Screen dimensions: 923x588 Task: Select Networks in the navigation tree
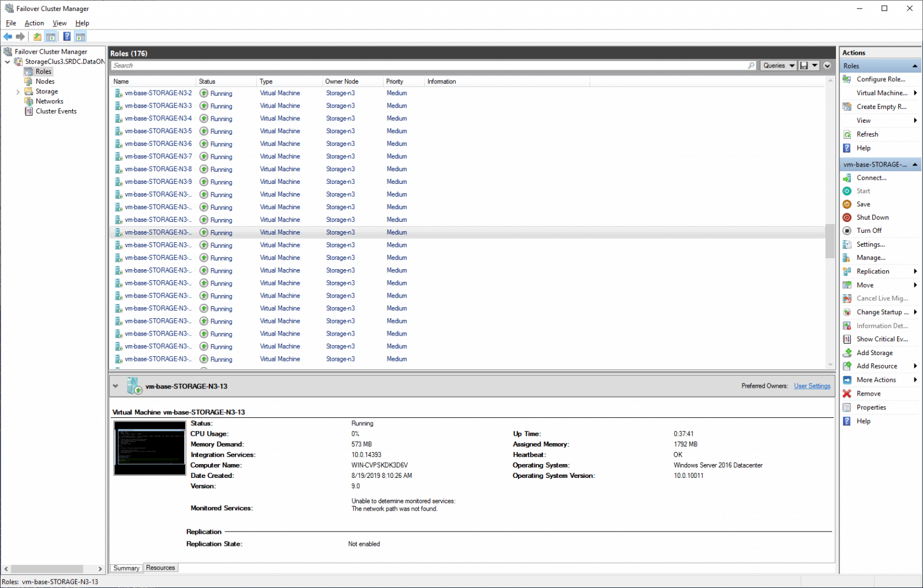point(49,101)
